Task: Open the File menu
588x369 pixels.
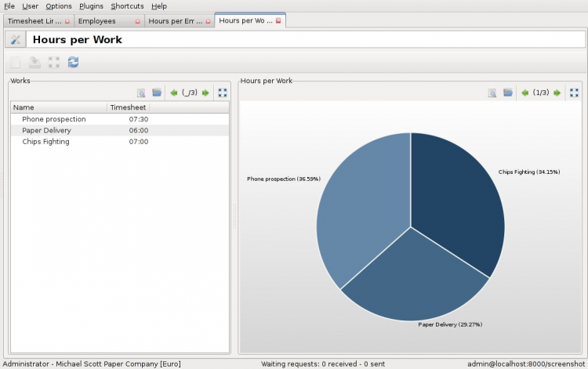Action: pos(9,6)
